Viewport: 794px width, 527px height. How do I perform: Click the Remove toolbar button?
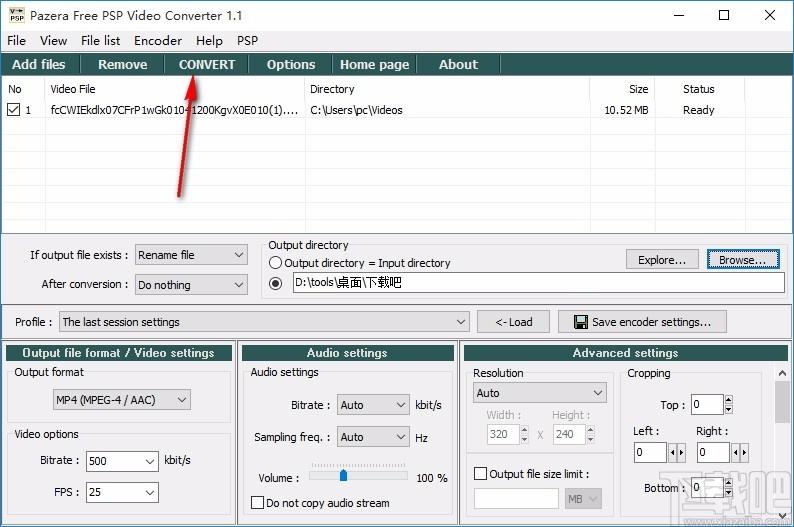(x=123, y=64)
